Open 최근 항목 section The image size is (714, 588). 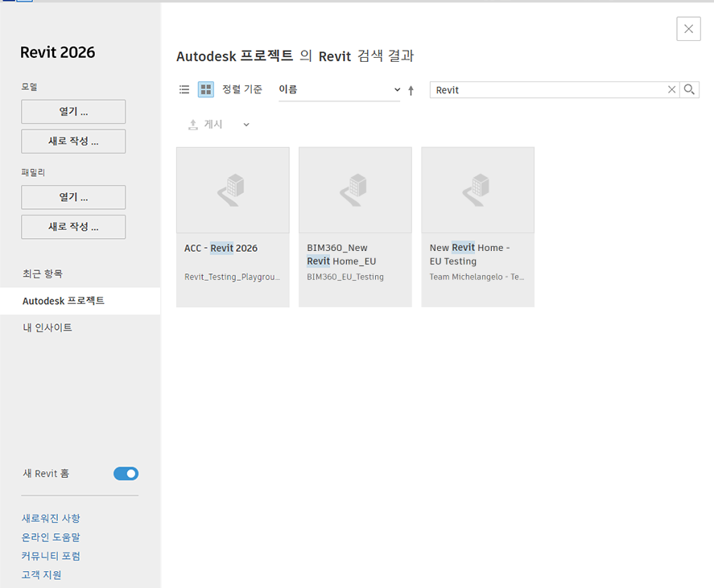[43, 273]
